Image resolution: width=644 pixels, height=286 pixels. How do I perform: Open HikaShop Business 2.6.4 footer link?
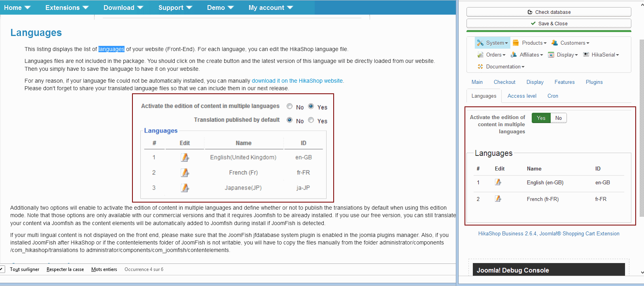(549, 234)
